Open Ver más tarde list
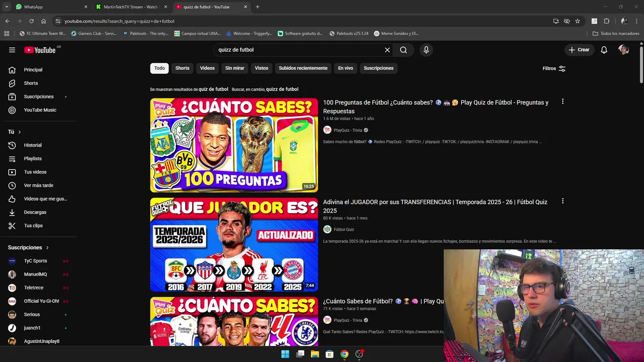This screenshot has height=362, width=644. click(38, 186)
